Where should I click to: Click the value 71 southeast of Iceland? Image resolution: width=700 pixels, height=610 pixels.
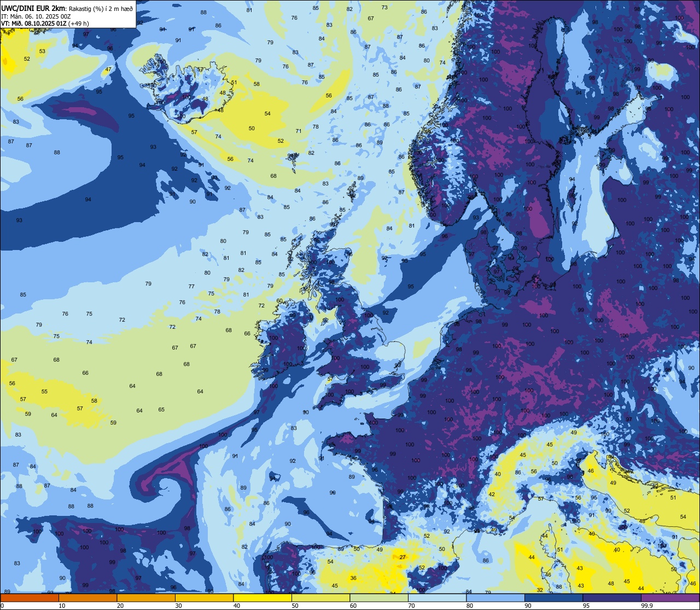pyautogui.click(x=299, y=131)
